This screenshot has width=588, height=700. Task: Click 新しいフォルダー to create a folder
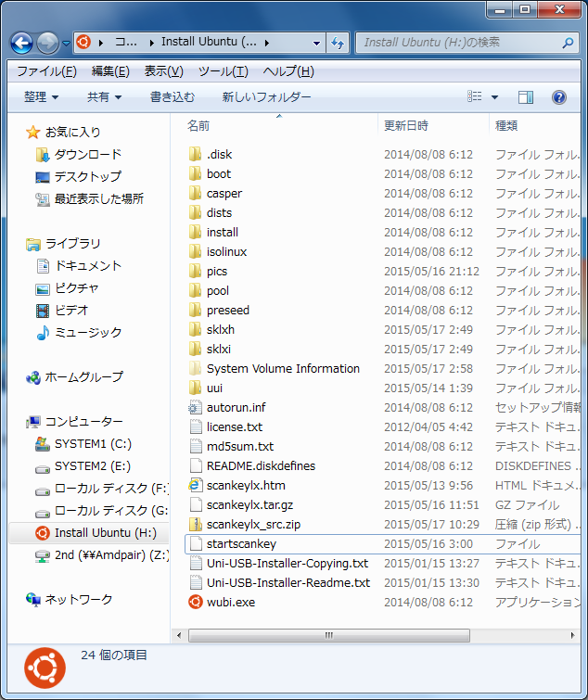(266, 96)
